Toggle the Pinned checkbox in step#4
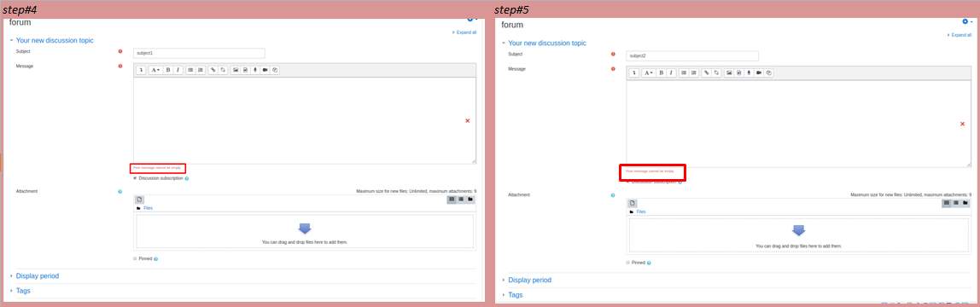 click(135, 258)
